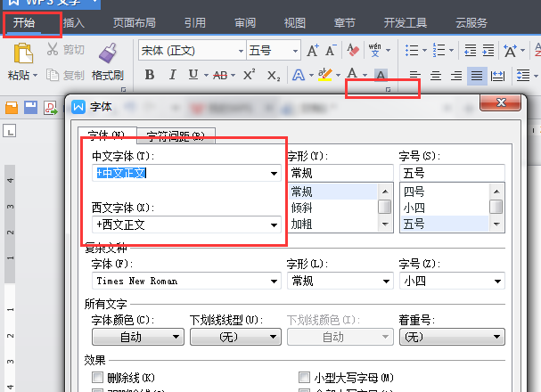Enable 小型大写字母 checkbox
The height and width of the screenshot is (392, 541).
(304, 378)
